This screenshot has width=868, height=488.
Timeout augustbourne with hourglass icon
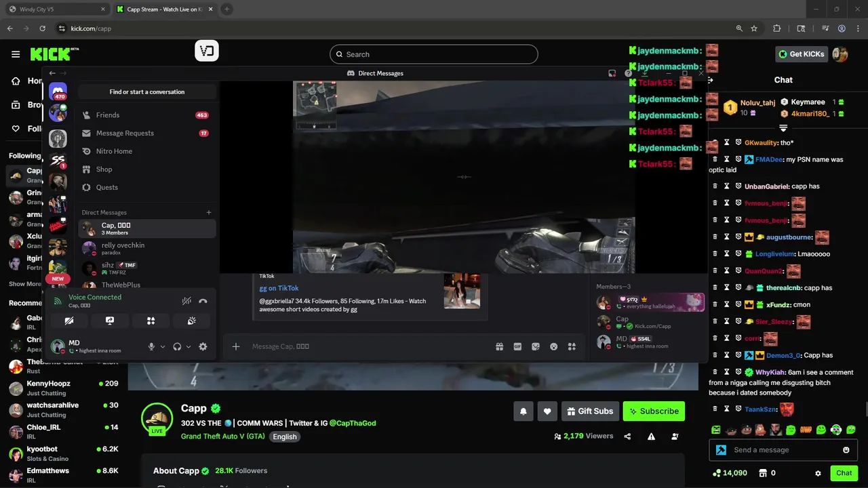point(726,237)
